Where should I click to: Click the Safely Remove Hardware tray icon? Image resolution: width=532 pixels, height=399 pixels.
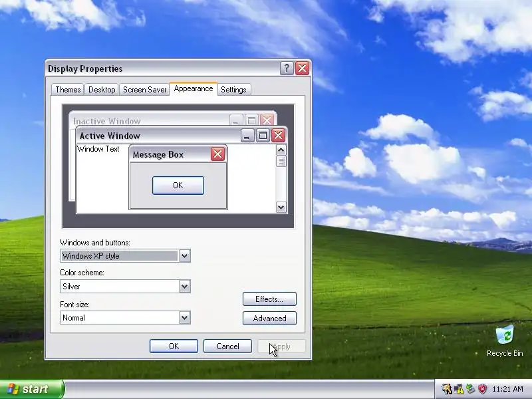pyautogui.click(x=470, y=389)
